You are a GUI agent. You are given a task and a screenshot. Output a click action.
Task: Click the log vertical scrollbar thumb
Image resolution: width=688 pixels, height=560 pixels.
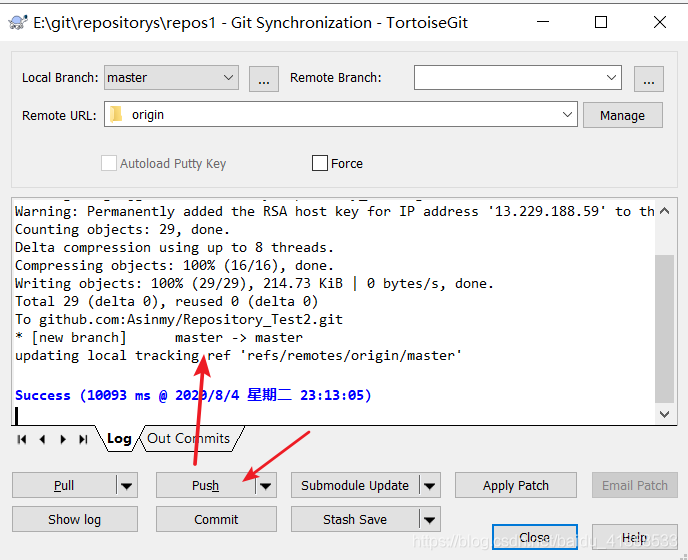[x=664, y=328]
